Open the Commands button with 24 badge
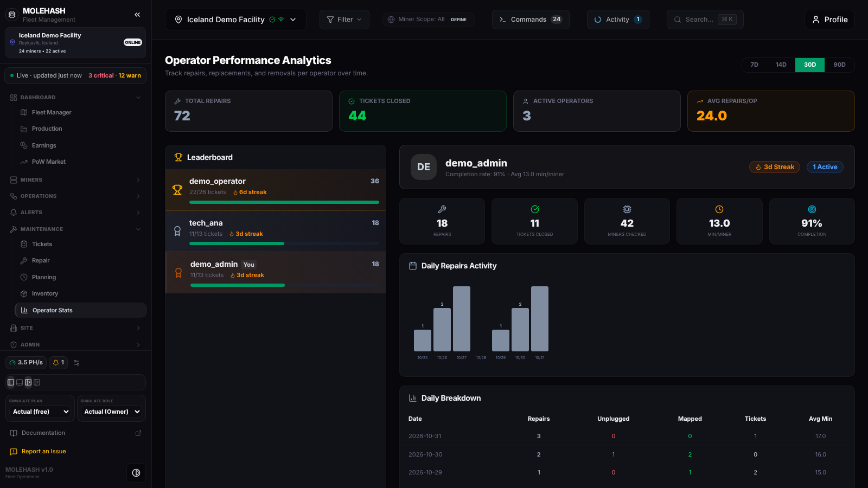The width and height of the screenshot is (868, 488). 531,20
